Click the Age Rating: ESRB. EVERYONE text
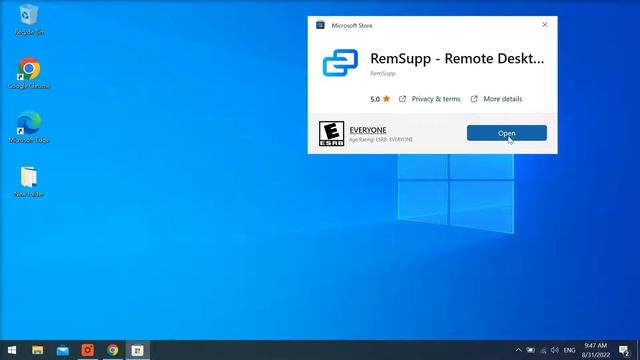 [x=381, y=140]
